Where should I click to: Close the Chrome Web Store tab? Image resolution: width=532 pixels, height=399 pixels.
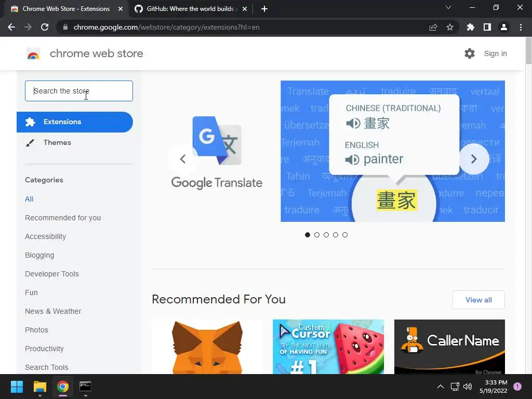point(121,9)
